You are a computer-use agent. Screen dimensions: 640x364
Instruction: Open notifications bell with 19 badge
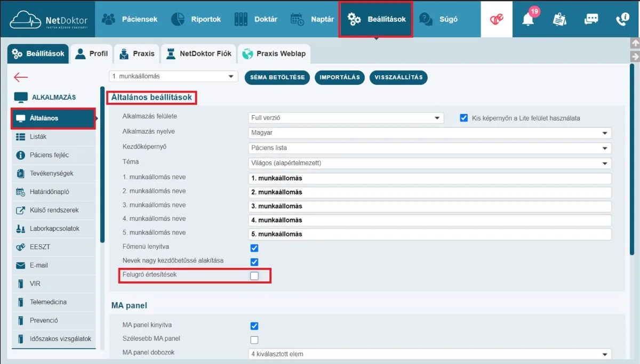528,19
